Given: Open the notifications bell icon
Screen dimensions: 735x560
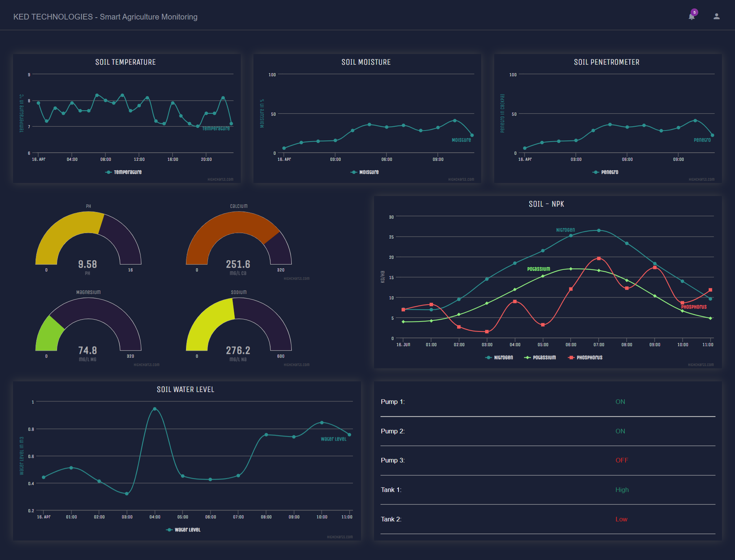Looking at the screenshot, I should 691,17.
